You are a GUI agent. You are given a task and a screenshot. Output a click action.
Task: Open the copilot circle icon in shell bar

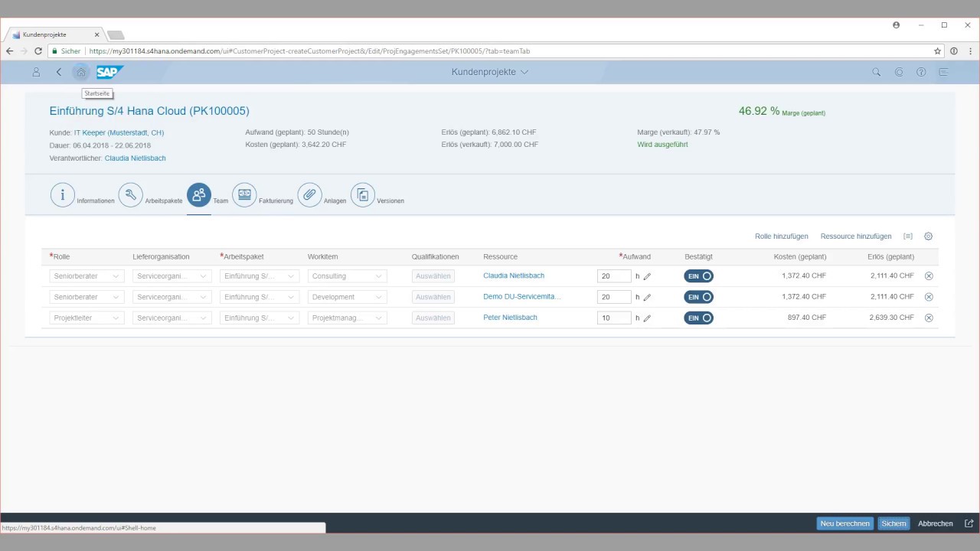[899, 72]
